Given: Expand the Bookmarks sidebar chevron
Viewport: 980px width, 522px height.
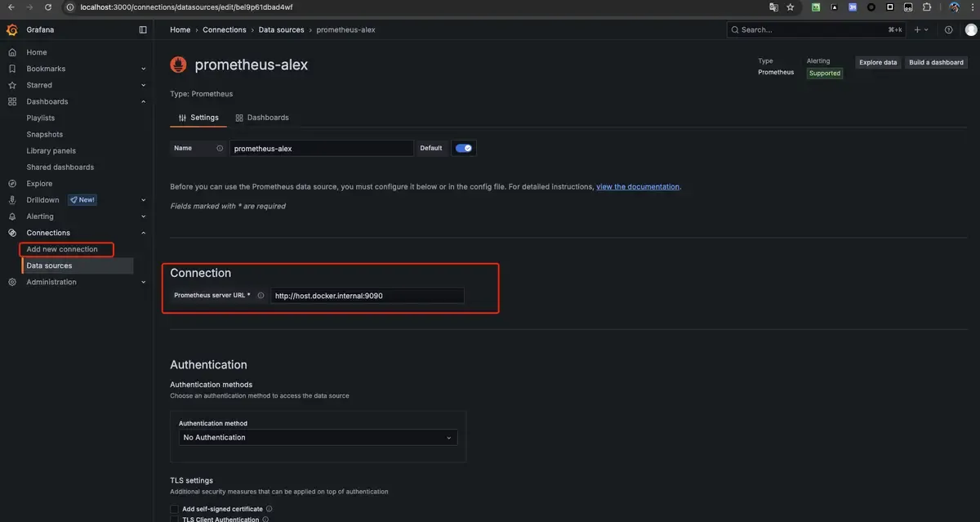Looking at the screenshot, I should click(x=144, y=69).
